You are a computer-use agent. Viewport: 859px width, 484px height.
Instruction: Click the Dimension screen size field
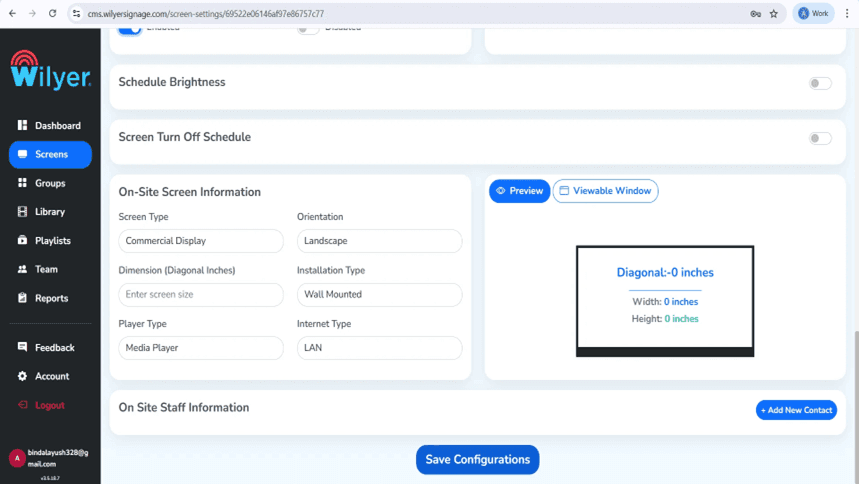(x=201, y=295)
